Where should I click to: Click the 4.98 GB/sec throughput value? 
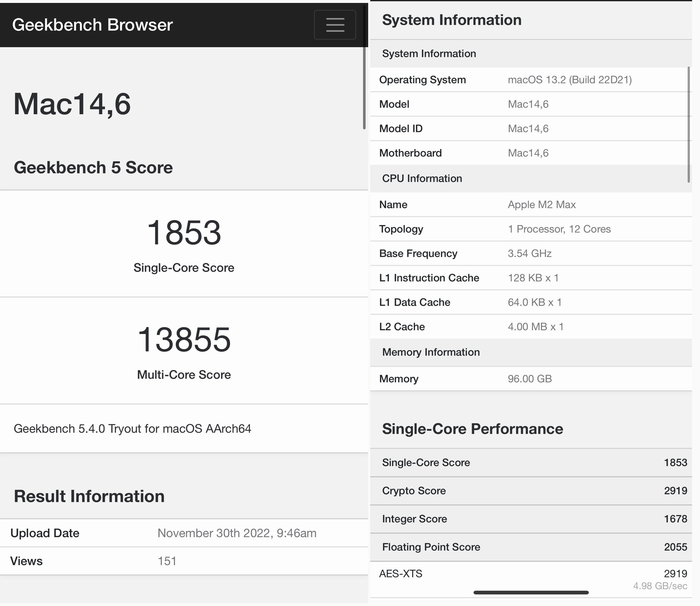tap(660, 586)
